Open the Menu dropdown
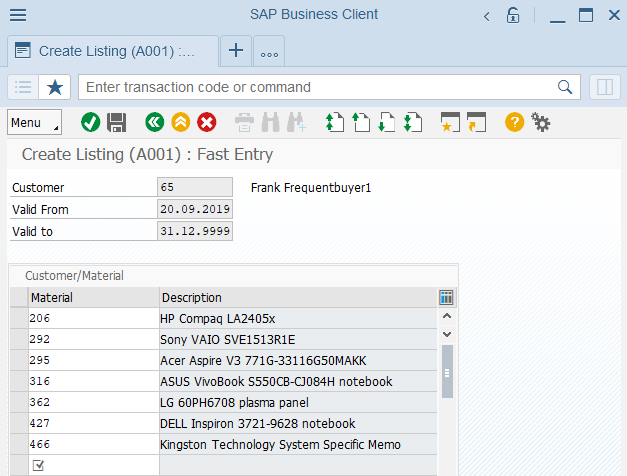This screenshot has width=627, height=476. [x=34, y=122]
